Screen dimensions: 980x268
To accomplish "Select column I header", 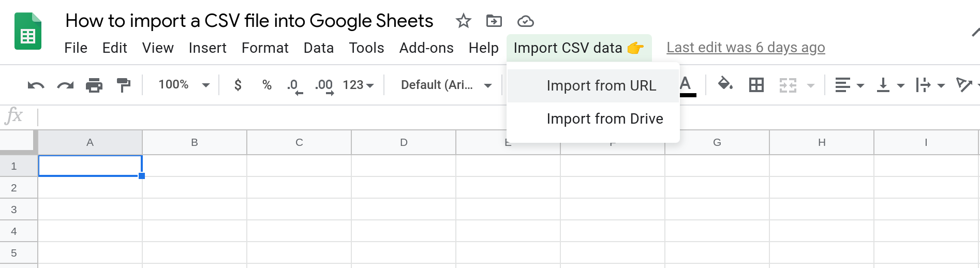I will [926, 142].
